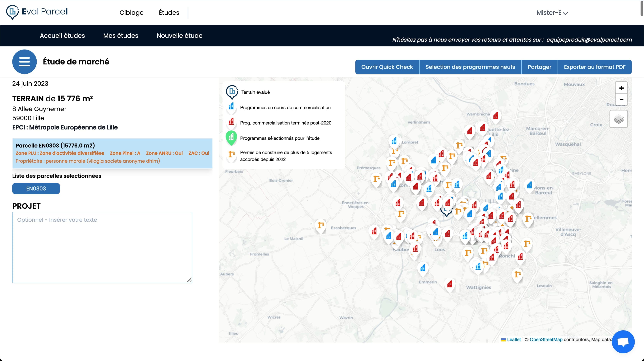Click the '24 juin 2023' date

click(x=30, y=84)
